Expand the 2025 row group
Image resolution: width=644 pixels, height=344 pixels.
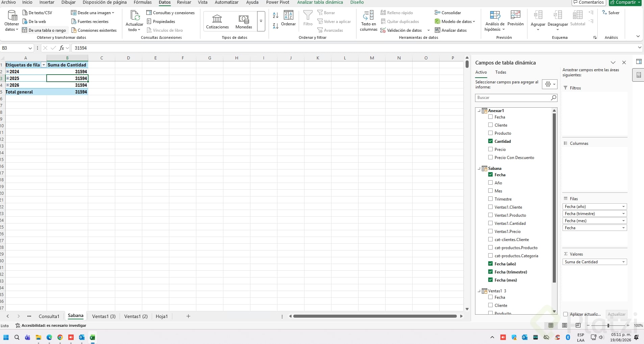click(x=7, y=78)
